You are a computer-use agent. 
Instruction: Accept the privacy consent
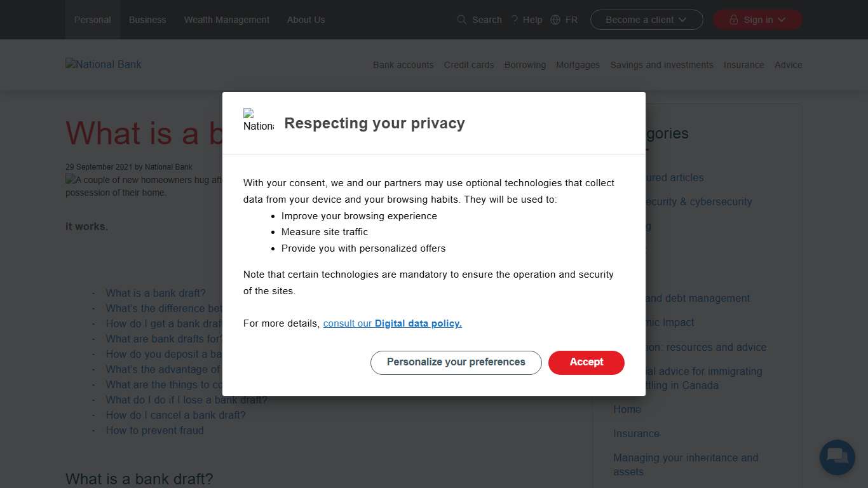pyautogui.click(x=586, y=362)
